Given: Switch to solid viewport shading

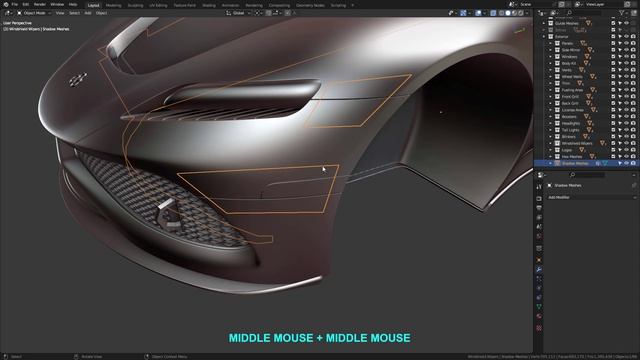Looking at the screenshot, I should pyautogui.click(x=508, y=13).
